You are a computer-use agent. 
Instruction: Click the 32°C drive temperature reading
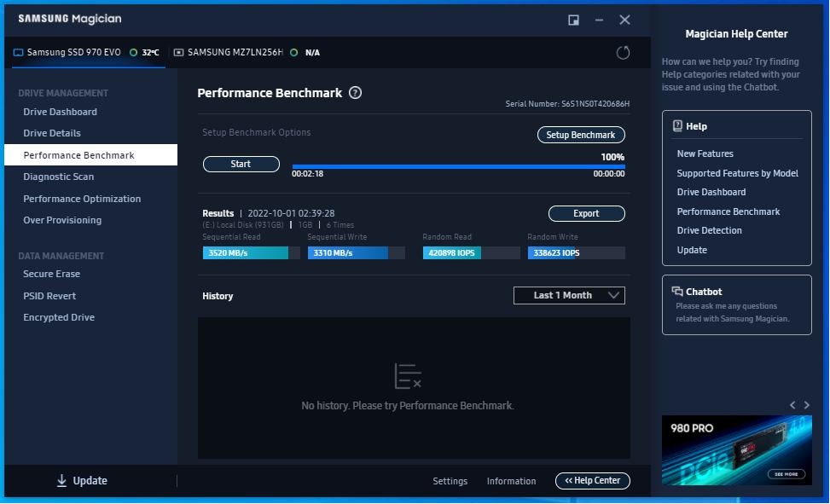pyautogui.click(x=150, y=52)
